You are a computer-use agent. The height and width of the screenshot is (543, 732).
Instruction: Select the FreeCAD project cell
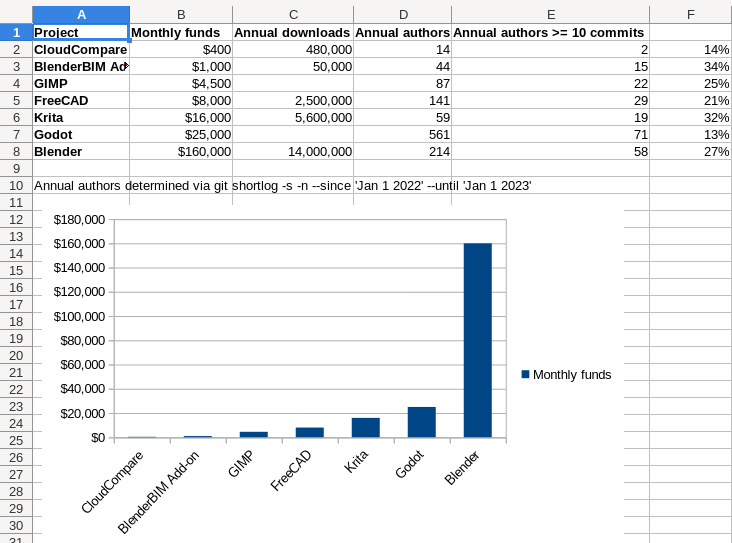[81, 100]
